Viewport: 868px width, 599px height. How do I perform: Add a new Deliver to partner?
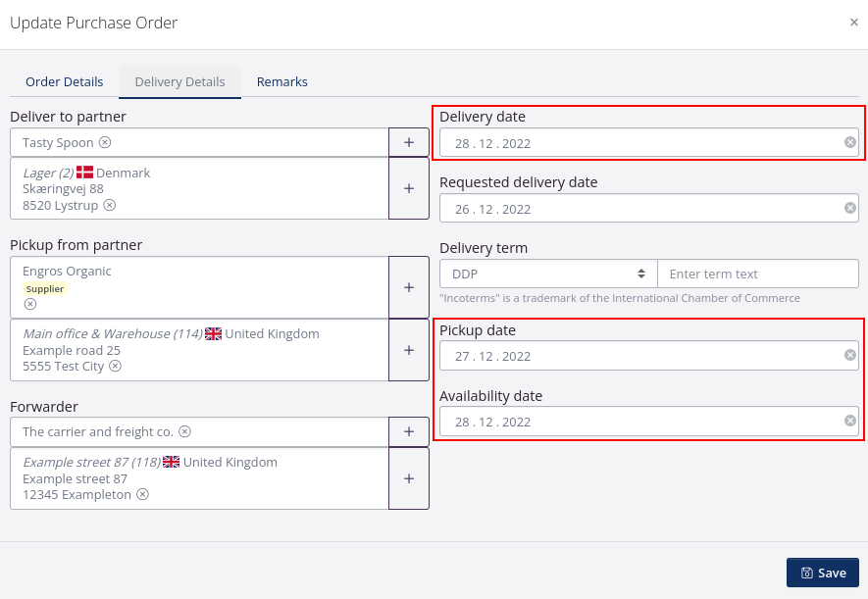pos(409,143)
